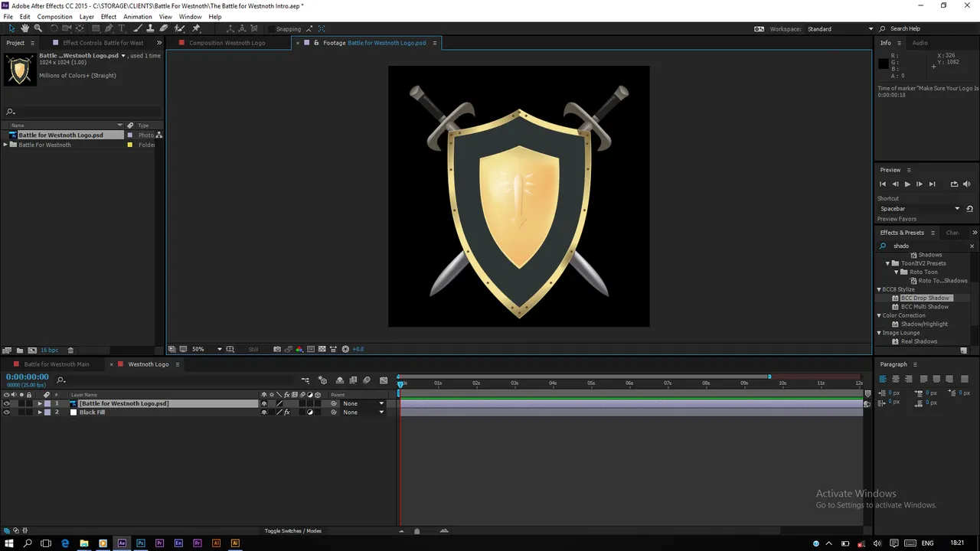Create a new folder in Project panel
980x551 pixels.
pos(20,350)
